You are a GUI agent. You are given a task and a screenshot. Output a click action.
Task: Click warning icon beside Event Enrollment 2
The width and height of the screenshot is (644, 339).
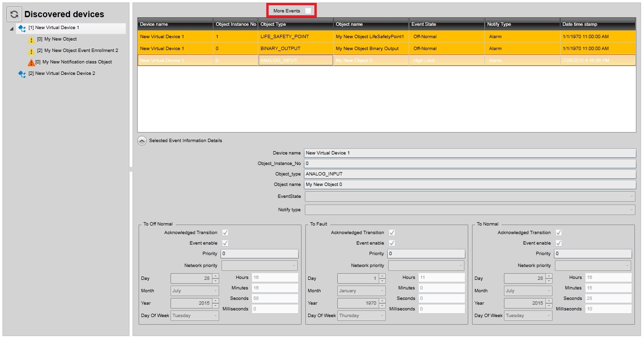(x=31, y=51)
